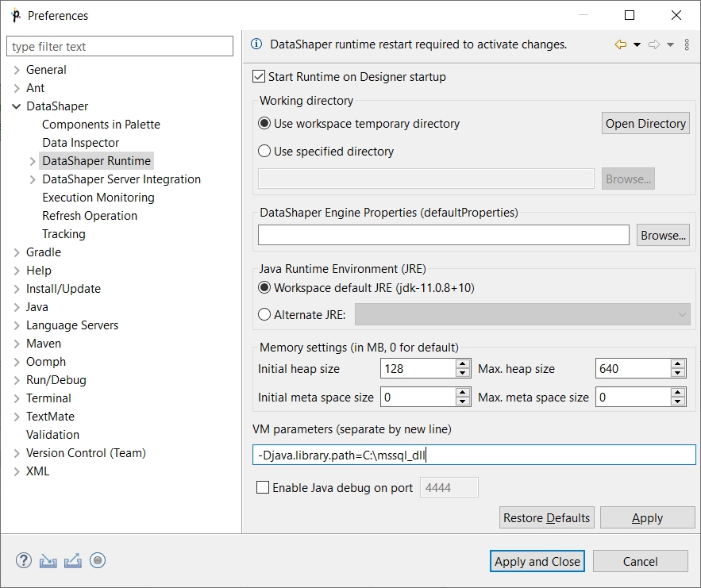Screen dimensions: 701x588
Task: Collapse the DataShaper tree node
Action: (x=17, y=106)
